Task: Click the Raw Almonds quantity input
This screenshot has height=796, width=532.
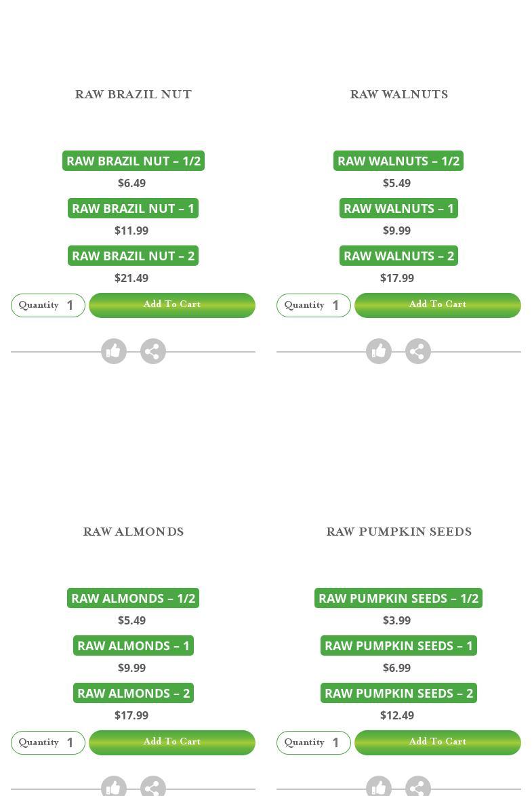Action: click(71, 742)
